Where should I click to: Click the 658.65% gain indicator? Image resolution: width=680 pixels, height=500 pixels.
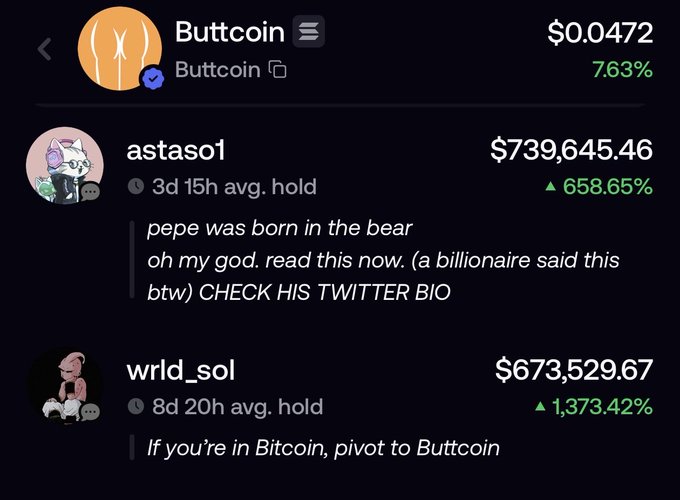pyautogui.click(x=600, y=186)
